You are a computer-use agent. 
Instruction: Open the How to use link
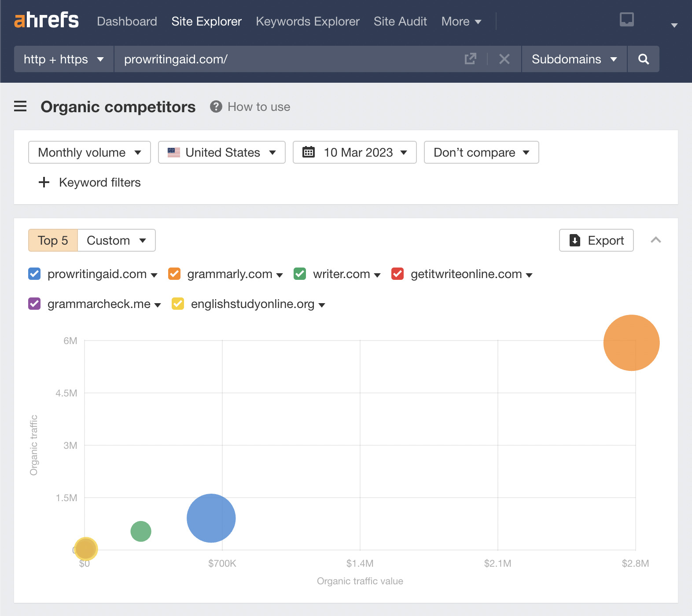(x=259, y=106)
